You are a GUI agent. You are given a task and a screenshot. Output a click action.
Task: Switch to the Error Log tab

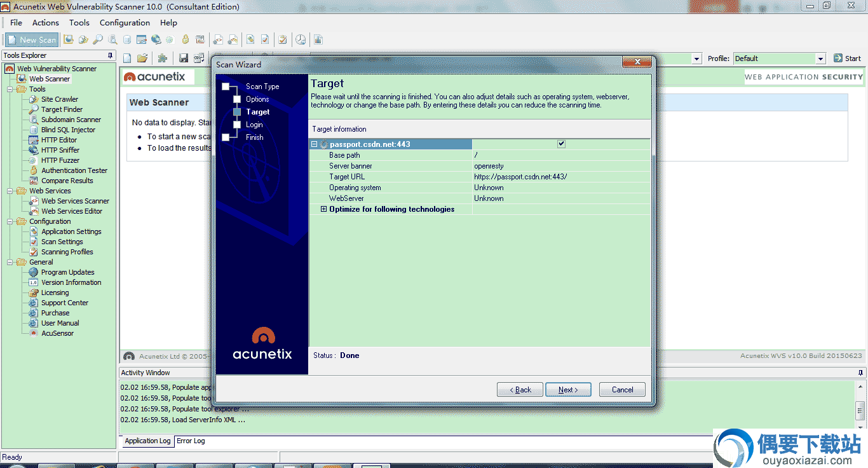pos(191,441)
